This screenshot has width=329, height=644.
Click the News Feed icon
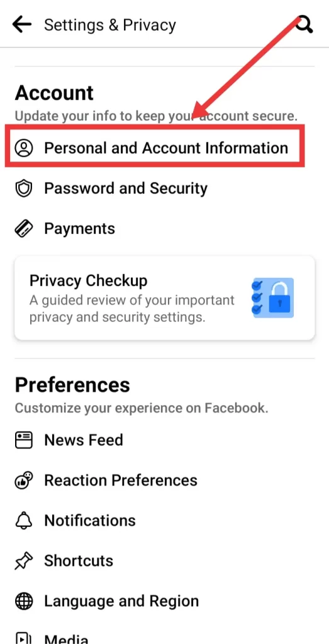click(x=24, y=440)
